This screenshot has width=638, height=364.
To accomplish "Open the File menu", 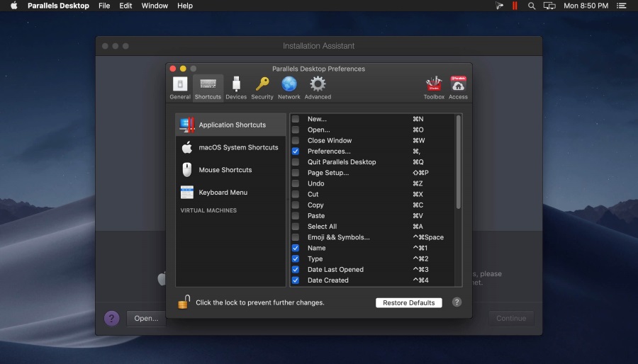I will point(104,6).
